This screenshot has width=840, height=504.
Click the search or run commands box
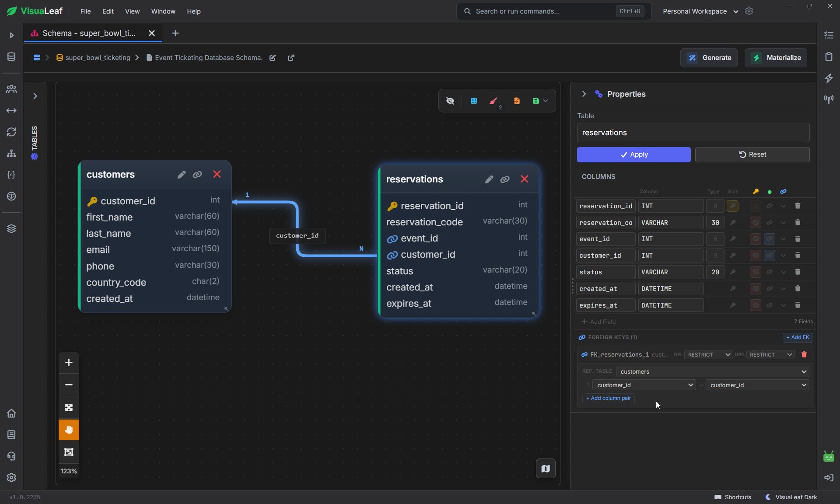[554, 11]
